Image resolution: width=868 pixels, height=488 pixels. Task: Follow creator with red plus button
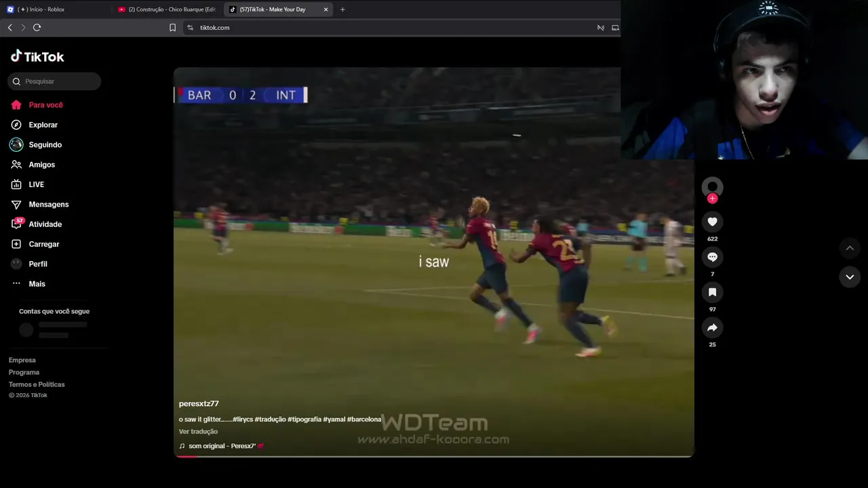click(712, 199)
